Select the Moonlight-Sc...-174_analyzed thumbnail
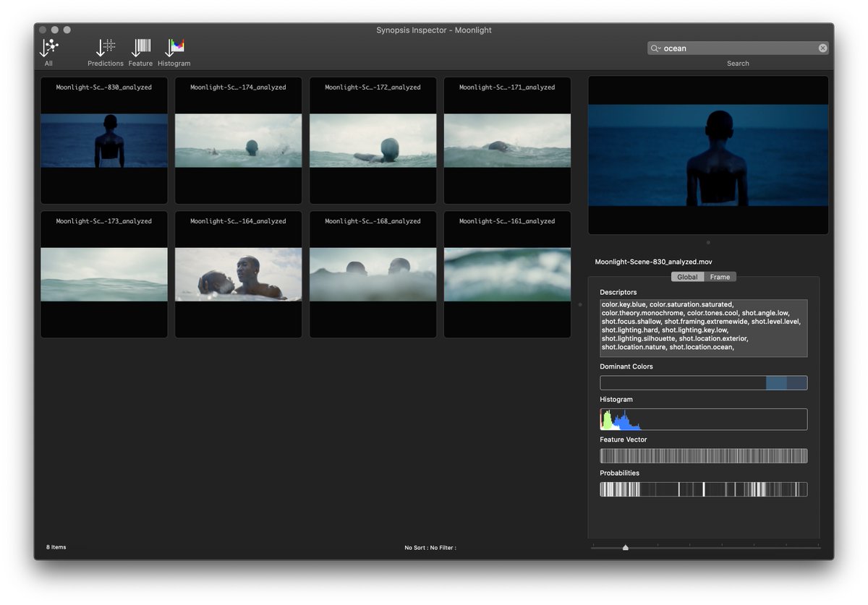This screenshot has height=605, width=868. (238, 141)
